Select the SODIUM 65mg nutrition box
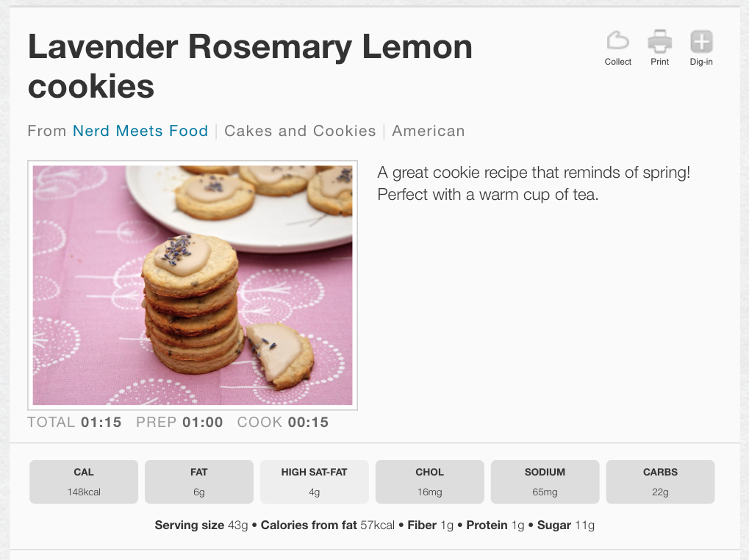 coord(545,481)
